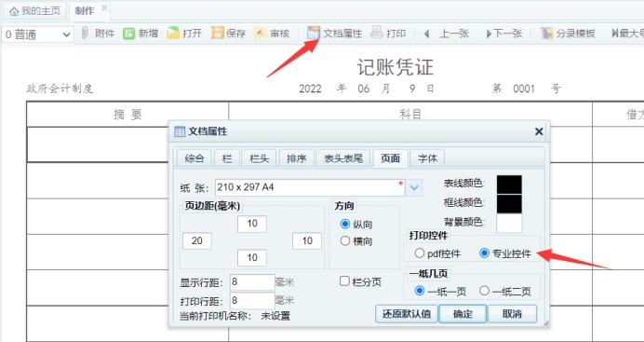Switch to the 栏头 tab

pyautogui.click(x=259, y=158)
